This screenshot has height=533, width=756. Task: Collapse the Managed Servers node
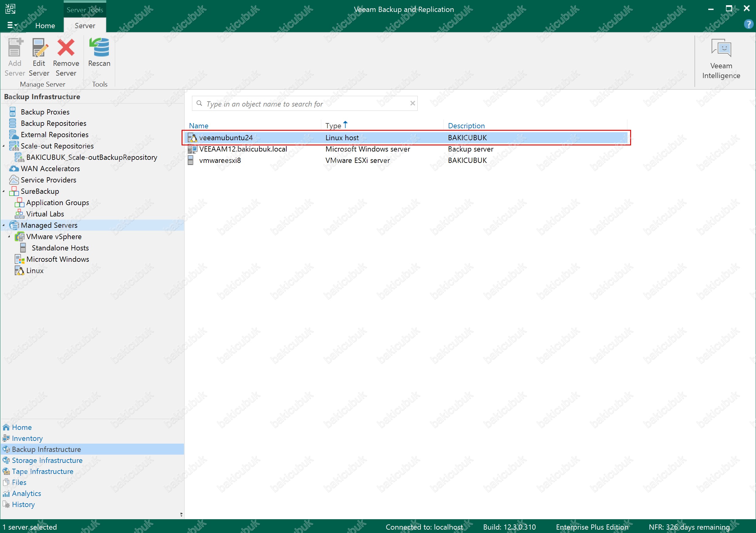click(4, 225)
